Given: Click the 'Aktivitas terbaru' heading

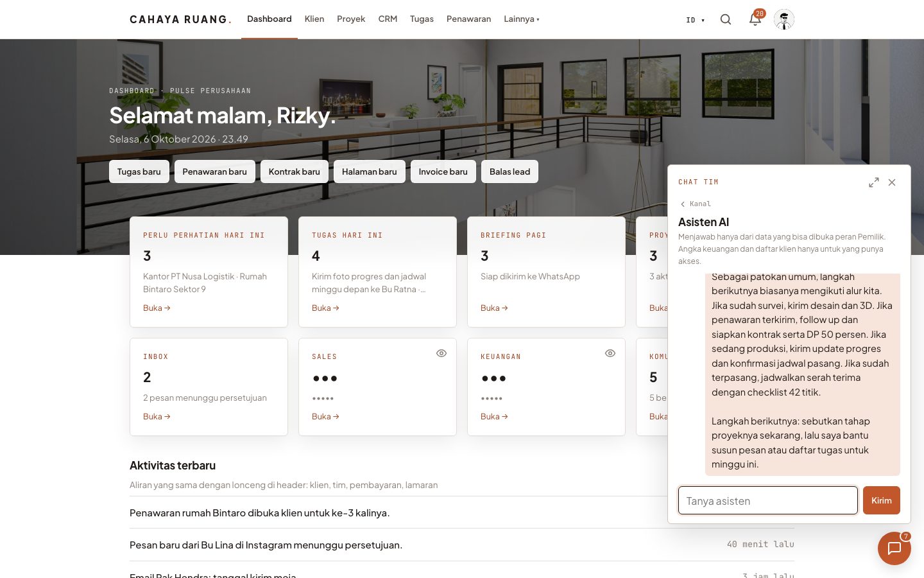Looking at the screenshot, I should point(173,466).
